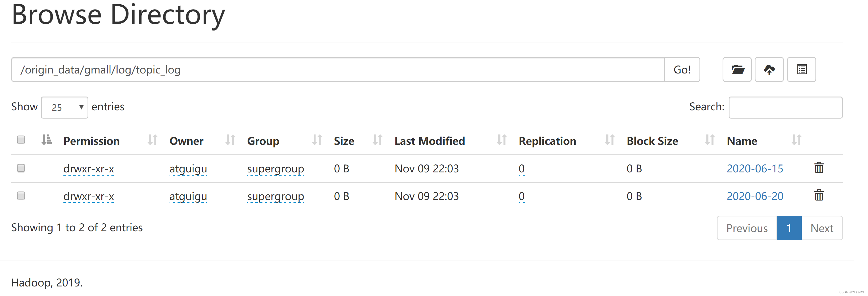Open the drwxr-xr-x permission of 2020-06-15
Screen dimensions: 868x296
[89, 169]
